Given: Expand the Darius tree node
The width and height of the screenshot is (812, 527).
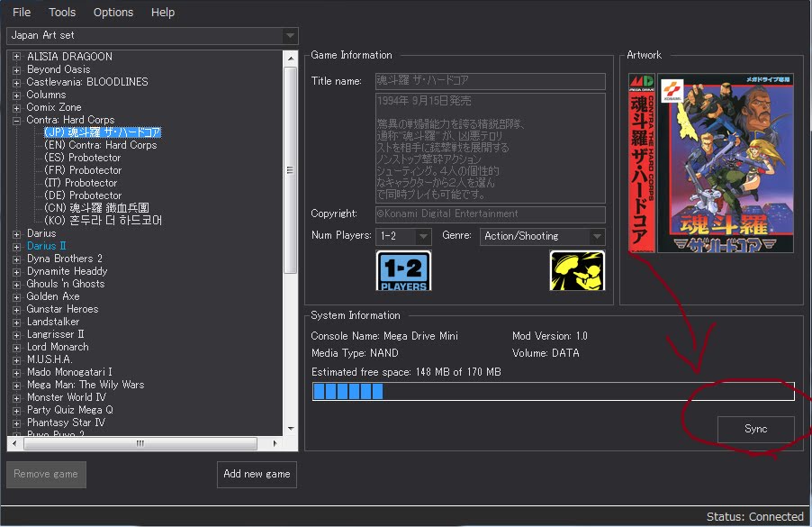Looking at the screenshot, I should tap(16, 233).
